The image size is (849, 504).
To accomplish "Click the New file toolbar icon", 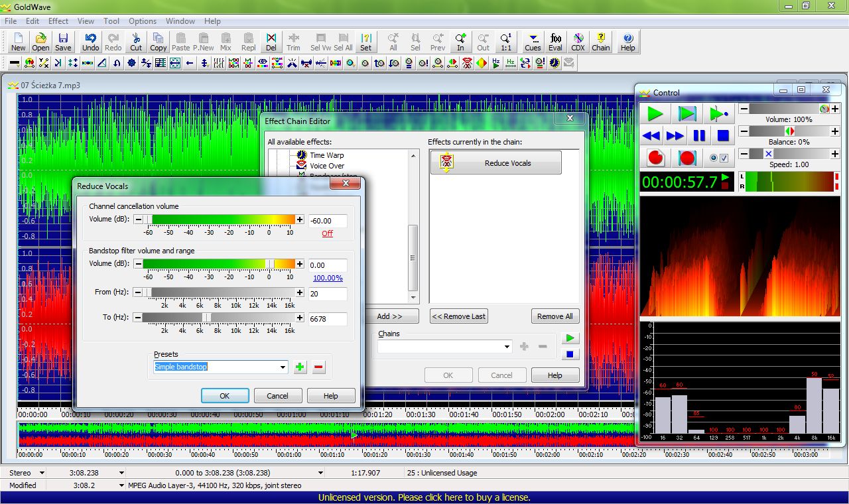I will coord(19,42).
